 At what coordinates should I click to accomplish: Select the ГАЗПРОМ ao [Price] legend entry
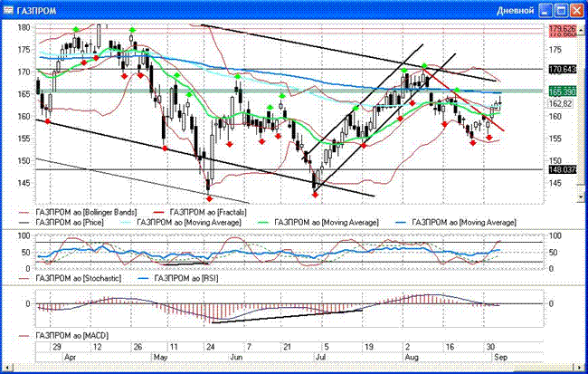point(62,222)
